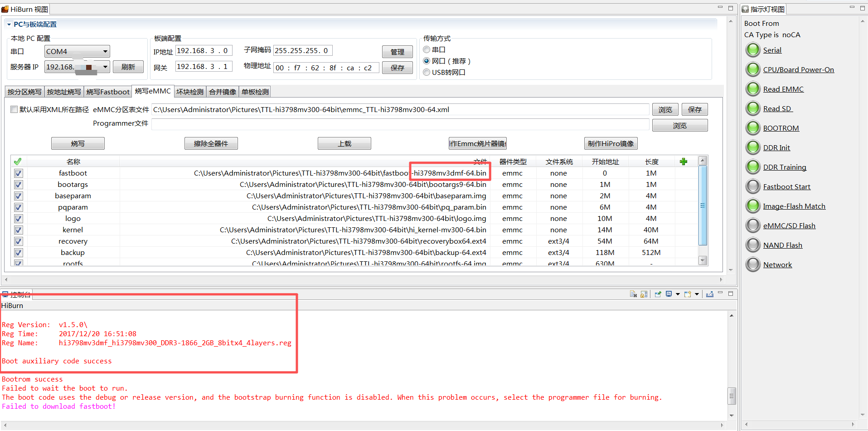Click the CPU/Board Power-On indicator light
The image size is (868, 431).
click(x=753, y=69)
